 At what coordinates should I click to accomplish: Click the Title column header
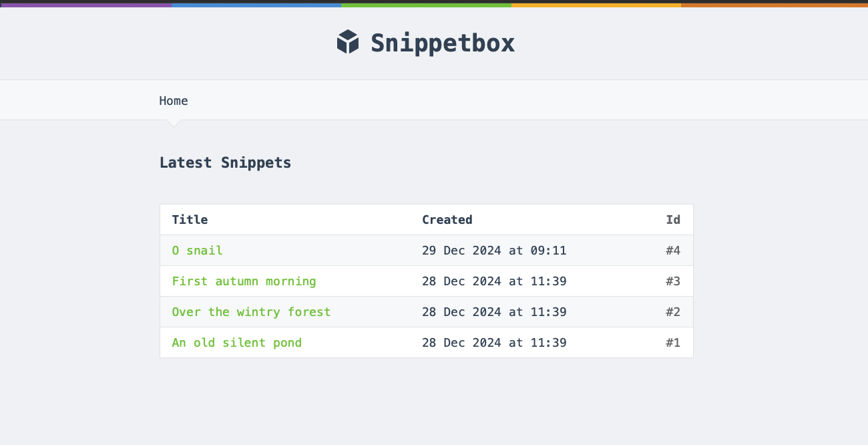point(190,220)
